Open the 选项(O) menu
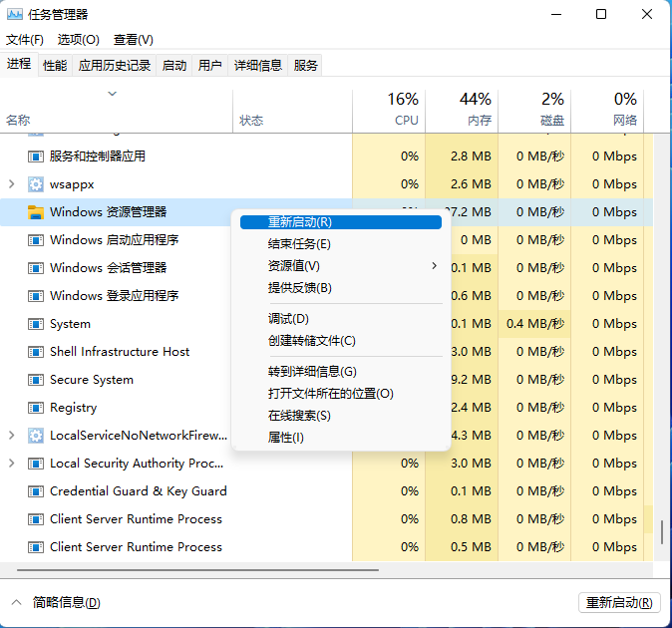The width and height of the screenshot is (672, 628). pos(79,40)
